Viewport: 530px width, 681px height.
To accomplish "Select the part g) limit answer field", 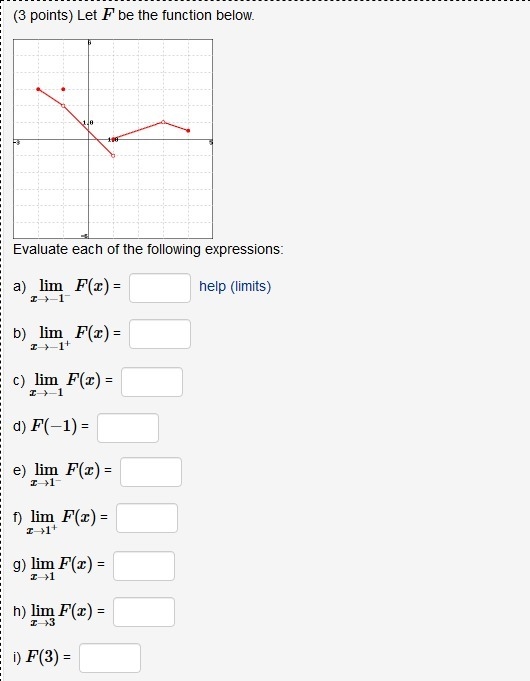I will coord(144,566).
